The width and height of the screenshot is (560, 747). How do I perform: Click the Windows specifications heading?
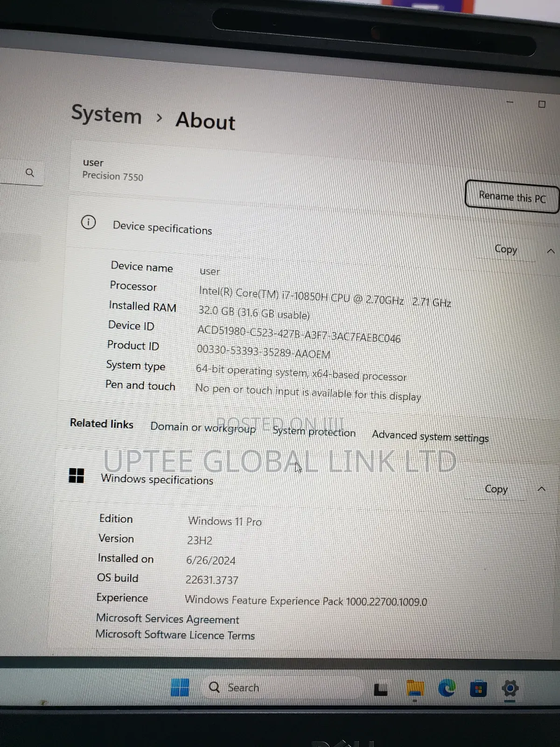tap(157, 479)
